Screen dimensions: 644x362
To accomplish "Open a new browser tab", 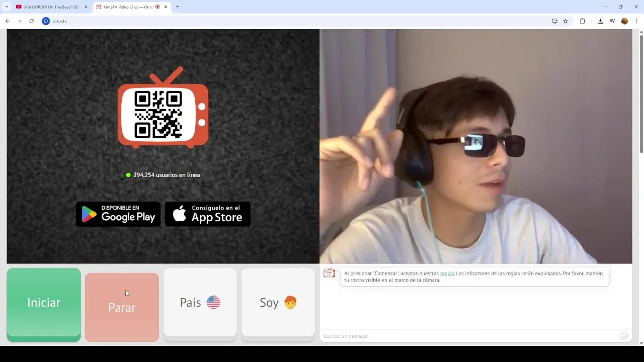I will (x=178, y=7).
